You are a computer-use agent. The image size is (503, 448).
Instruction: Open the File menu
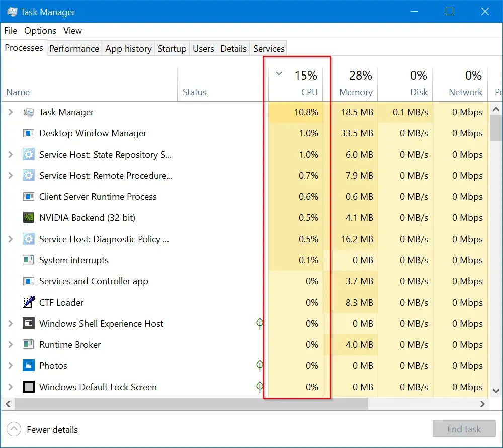tap(11, 31)
